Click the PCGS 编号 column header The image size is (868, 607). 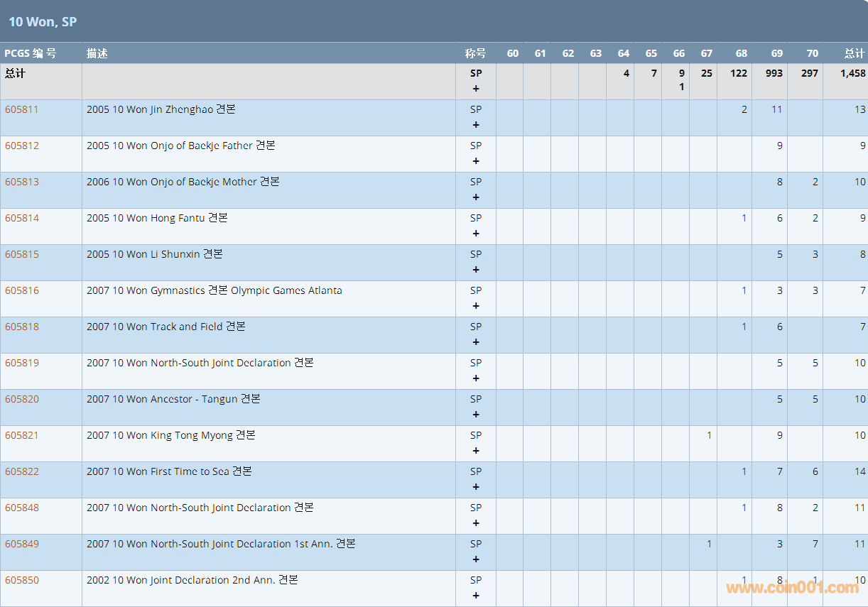(x=31, y=53)
